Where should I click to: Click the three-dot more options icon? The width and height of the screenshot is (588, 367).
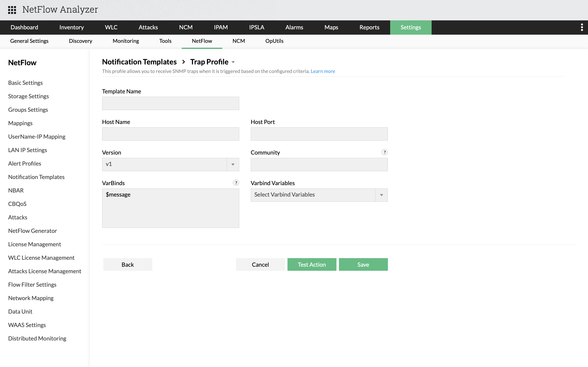click(x=582, y=27)
